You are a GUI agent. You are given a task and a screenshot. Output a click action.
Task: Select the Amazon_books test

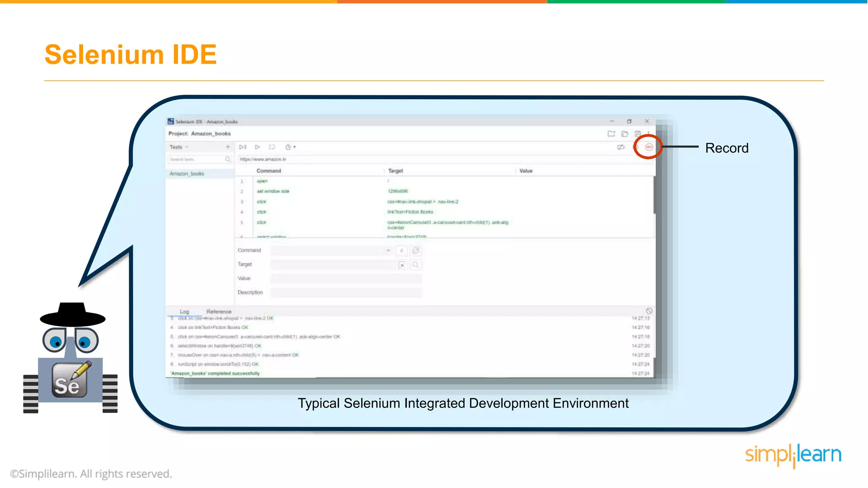point(200,174)
